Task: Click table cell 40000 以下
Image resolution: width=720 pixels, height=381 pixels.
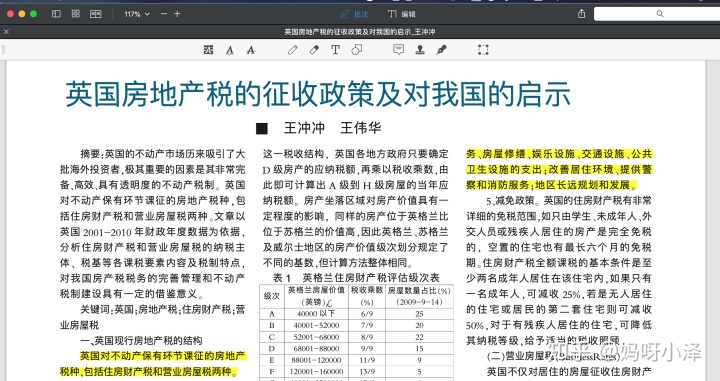Action: (x=316, y=314)
